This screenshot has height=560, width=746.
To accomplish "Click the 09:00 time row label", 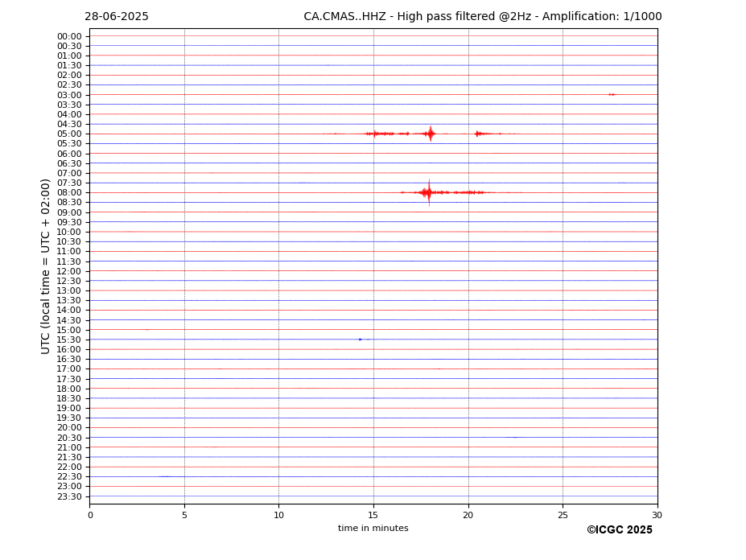I will click(69, 212).
